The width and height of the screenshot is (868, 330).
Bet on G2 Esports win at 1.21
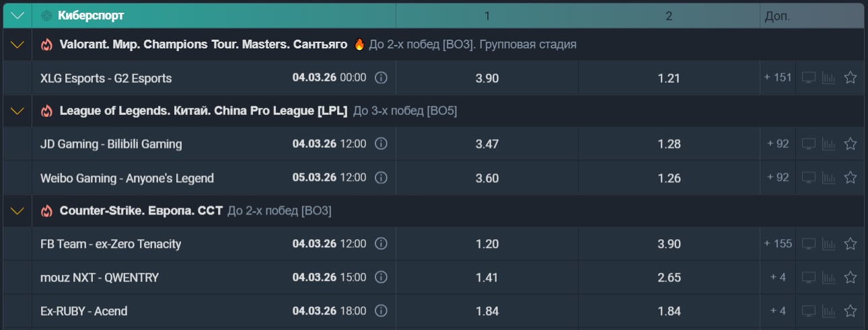pyautogui.click(x=669, y=78)
